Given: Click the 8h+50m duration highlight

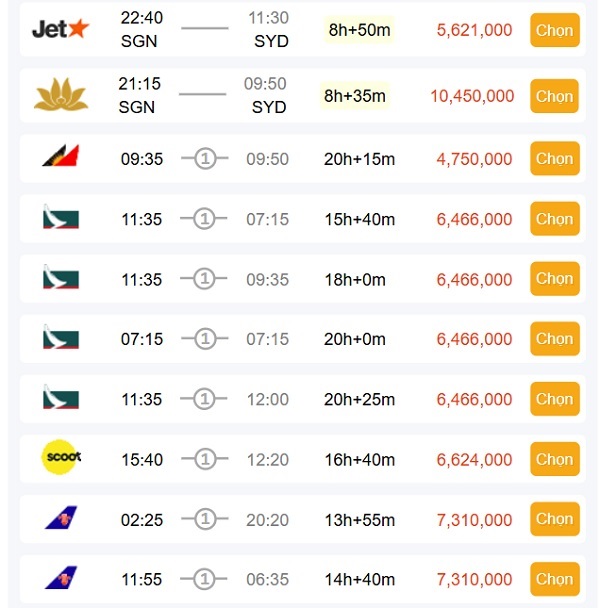Looking at the screenshot, I should (360, 30).
